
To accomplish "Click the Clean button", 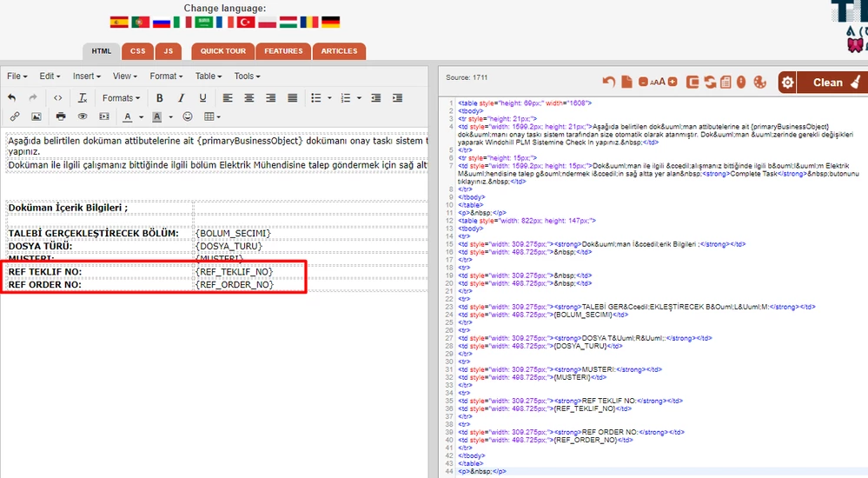I will [x=833, y=83].
